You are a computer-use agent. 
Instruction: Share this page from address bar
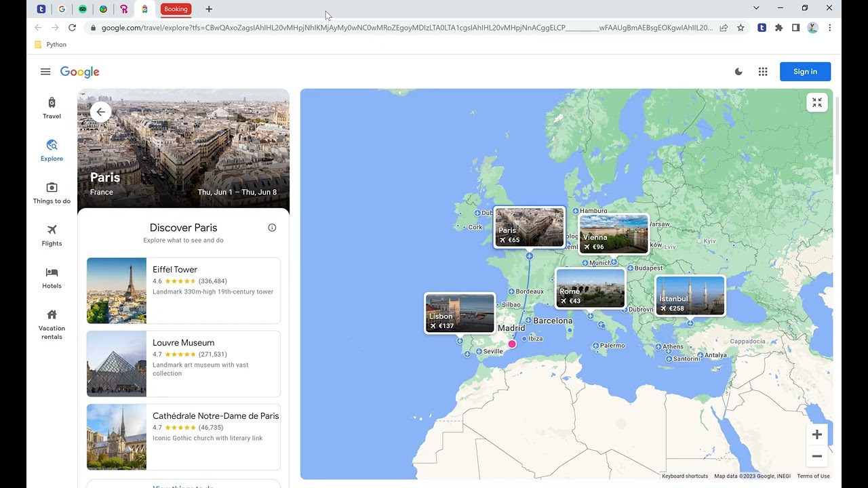(x=724, y=28)
